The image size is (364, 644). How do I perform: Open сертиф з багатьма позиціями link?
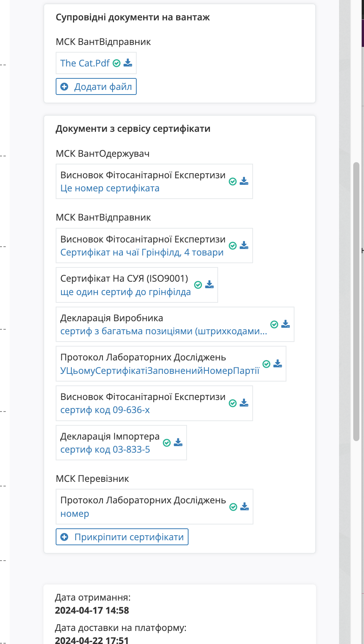pos(164,331)
